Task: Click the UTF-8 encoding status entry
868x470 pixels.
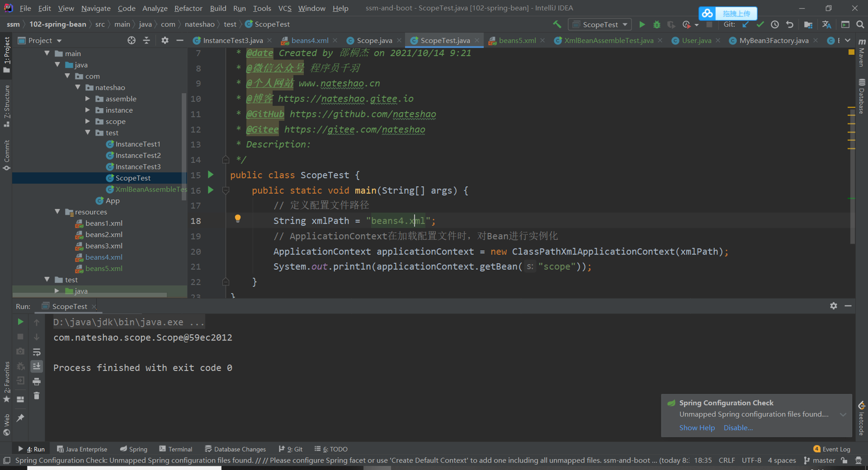Action: (751, 460)
